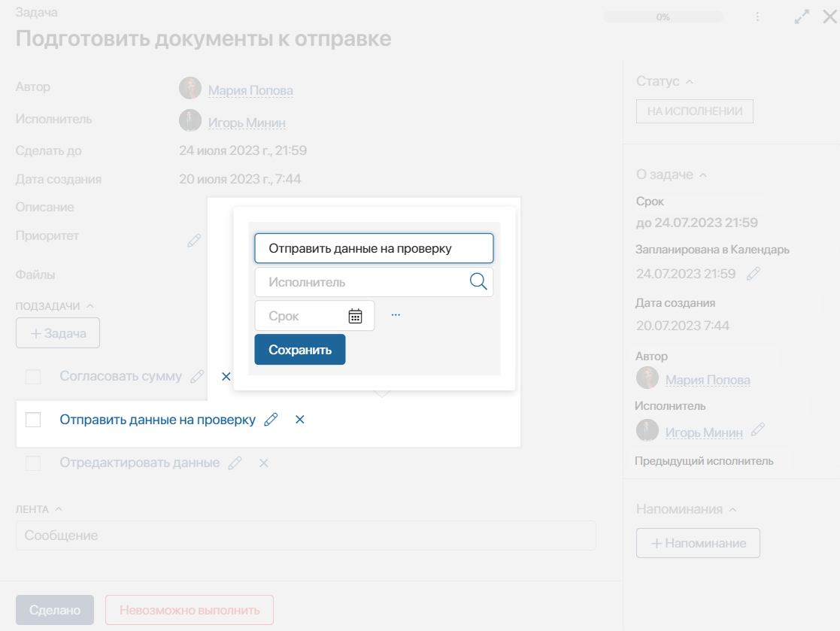This screenshot has width=840, height=631.
Task: Click Мария Попова avatar in sidebar
Action: click(647, 378)
